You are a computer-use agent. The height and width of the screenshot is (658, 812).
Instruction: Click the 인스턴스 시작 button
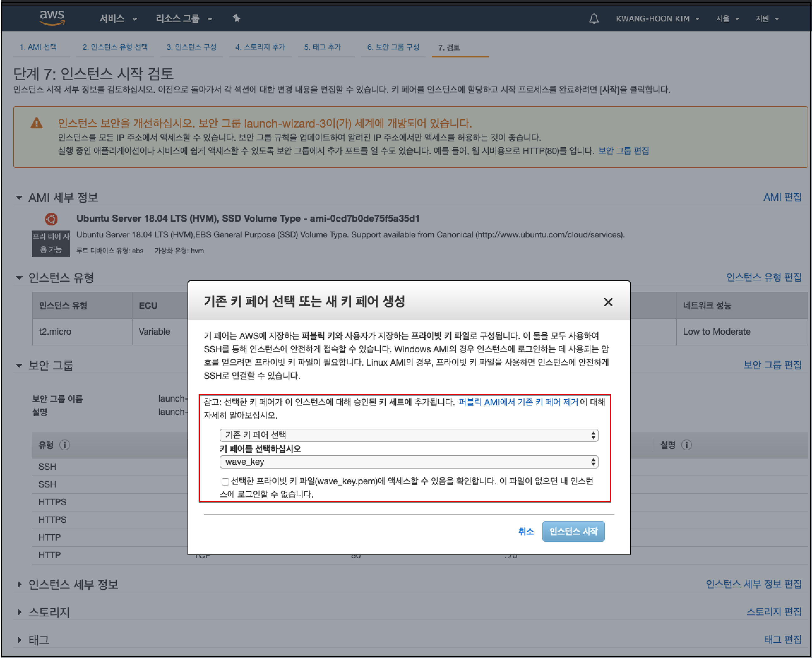[573, 531]
